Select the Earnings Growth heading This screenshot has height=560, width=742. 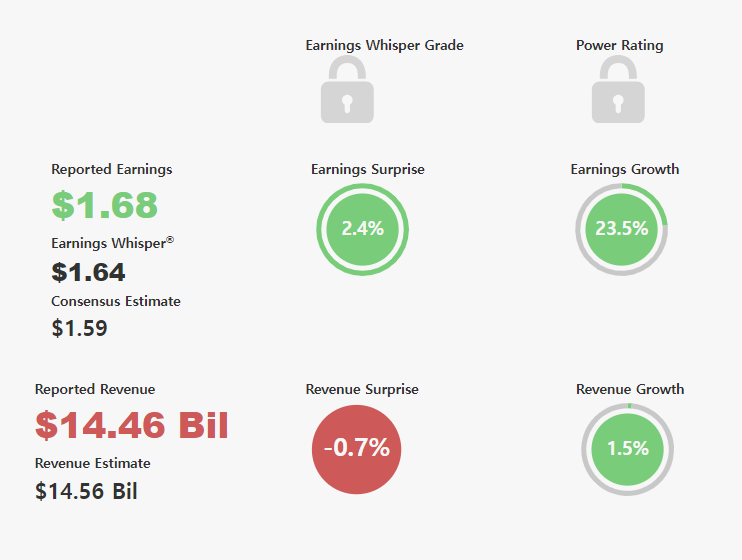625,169
